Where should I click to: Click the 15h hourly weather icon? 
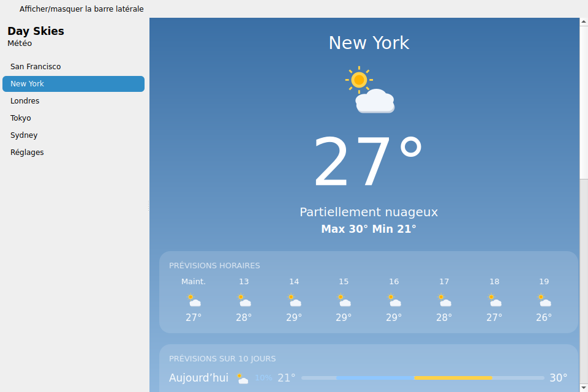(344, 300)
